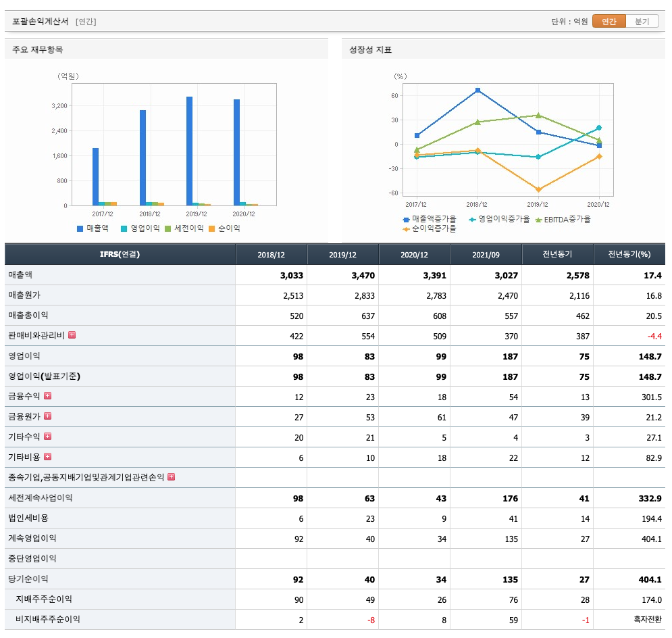The height and width of the screenshot is (638, 672).
Task: Click the 2020/12 column header
Action: click(415, 255)
